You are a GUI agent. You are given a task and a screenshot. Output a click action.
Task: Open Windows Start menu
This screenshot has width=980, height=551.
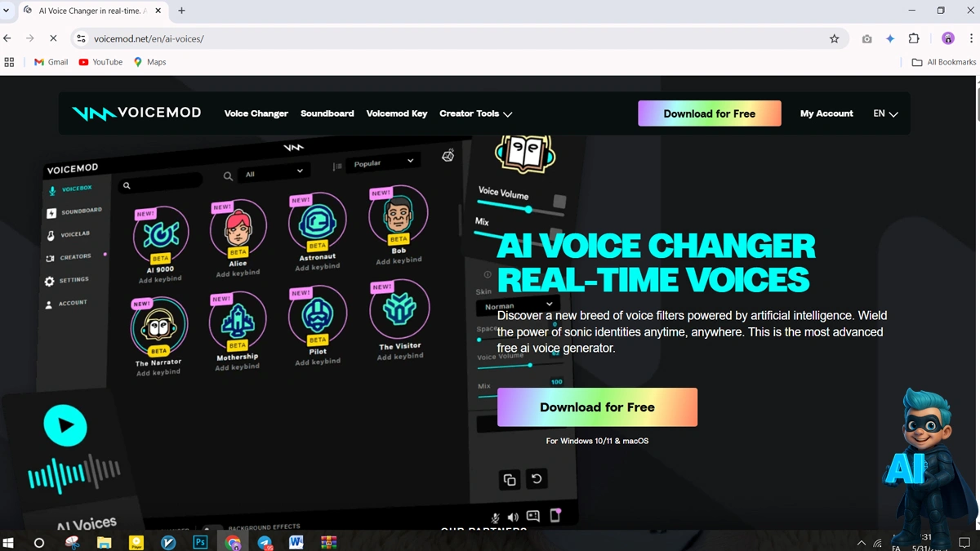9,542
